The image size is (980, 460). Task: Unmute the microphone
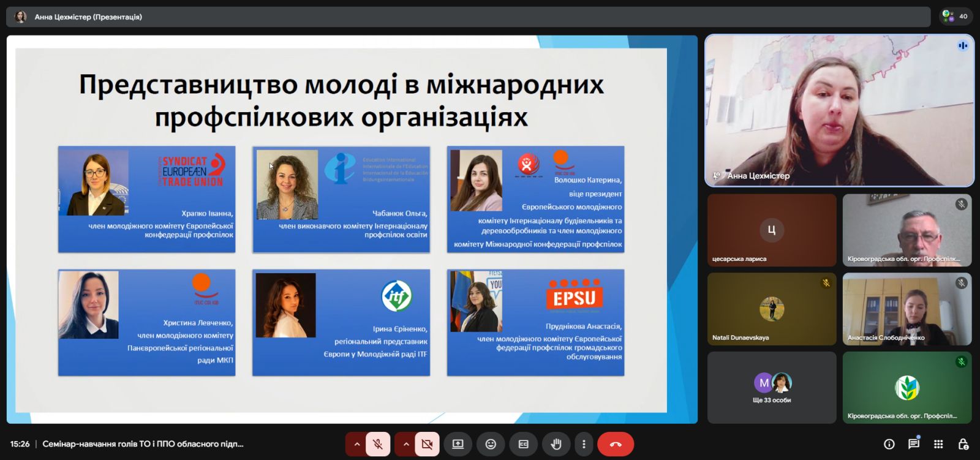coord(378,444)
